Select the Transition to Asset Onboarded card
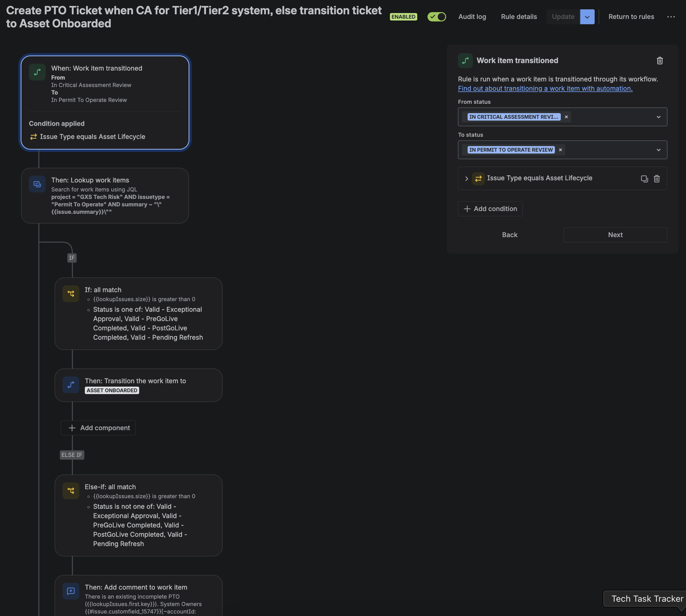Viewport: 686px width, 616px height. pos(138,385)
